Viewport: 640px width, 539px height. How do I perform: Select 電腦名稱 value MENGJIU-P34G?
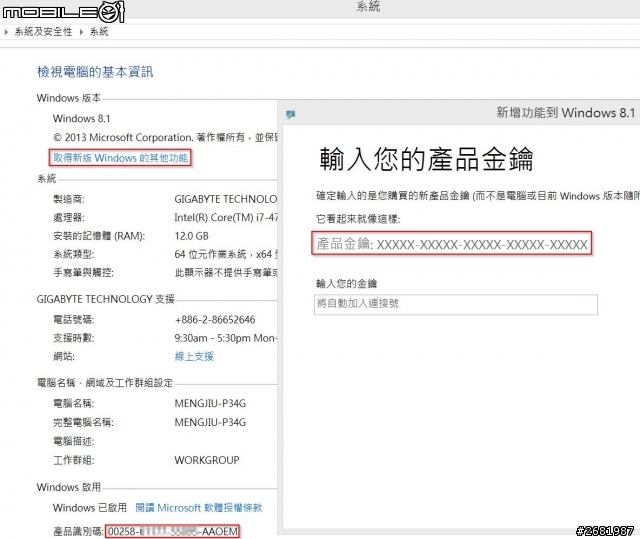[210, 404]
